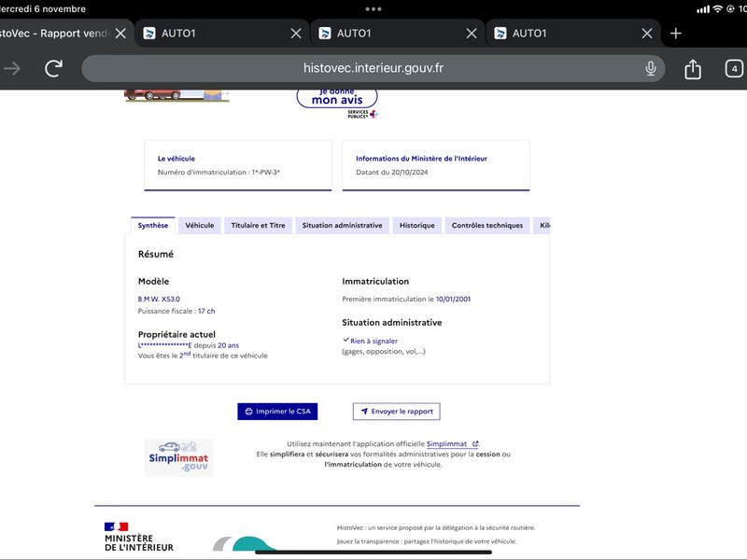The width and height of the screenshot is (747, 560).
Task: Select 'Numéro d'immatriculation : 1*-PW-3*' text
Action: pyautogui.click(x=218, y=173)
